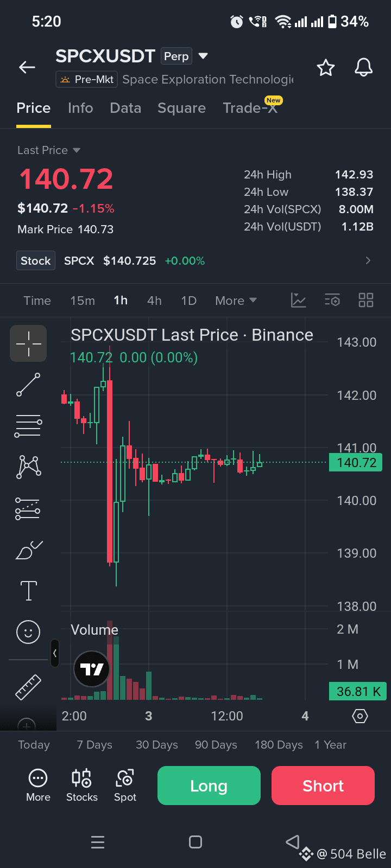Tap the price alert bell icon
Viewport: 391px width, 868px height.
point(364,68)
